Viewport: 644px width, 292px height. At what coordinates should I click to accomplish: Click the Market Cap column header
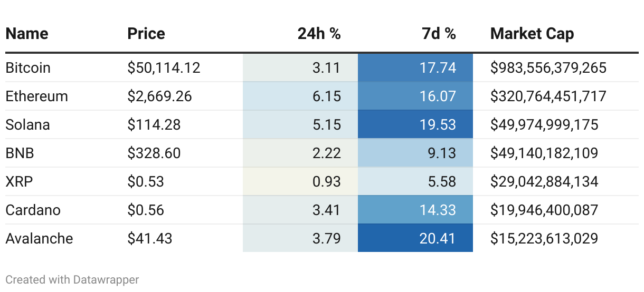532,34
